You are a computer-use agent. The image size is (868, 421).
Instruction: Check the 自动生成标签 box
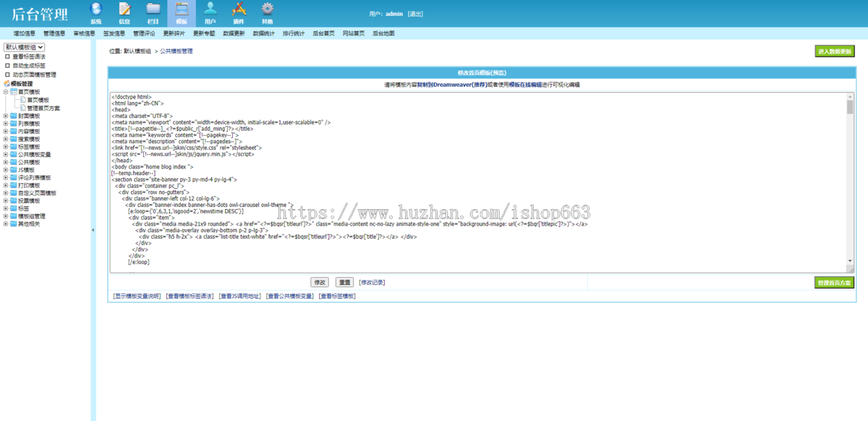coord(8,66)
